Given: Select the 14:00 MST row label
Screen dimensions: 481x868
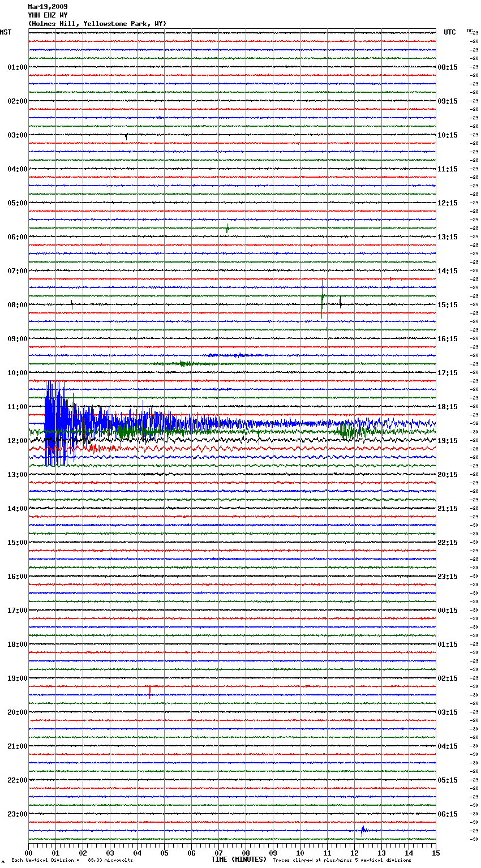Looking at the screenshot, I should 17,509.
